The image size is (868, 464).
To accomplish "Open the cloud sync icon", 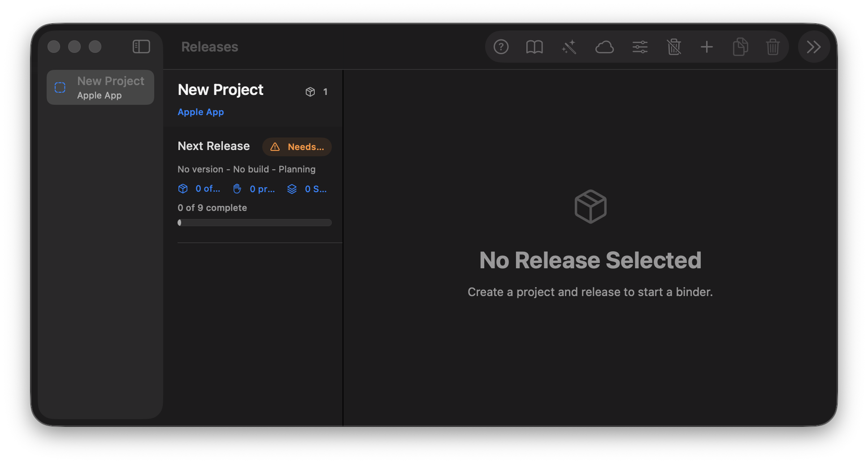I will pyautogui.click(x=604, y=47).
